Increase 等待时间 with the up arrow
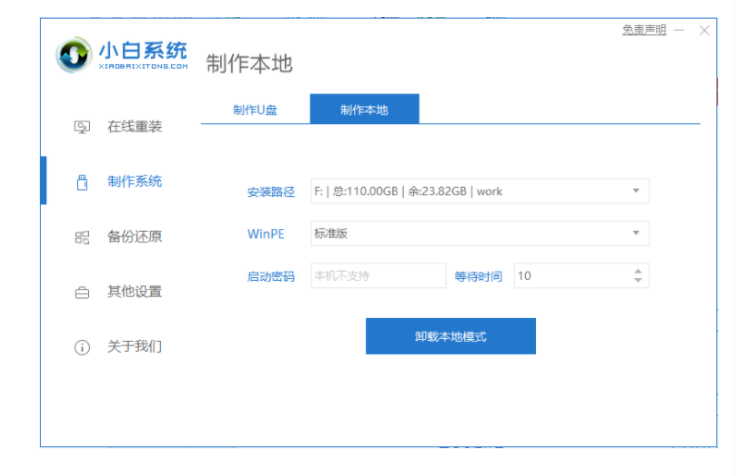This screenshot has height=476, width=736. coord(638,270)
